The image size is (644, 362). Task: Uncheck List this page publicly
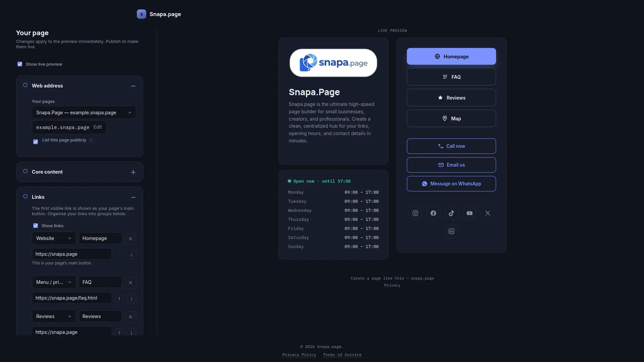point(36,142)
